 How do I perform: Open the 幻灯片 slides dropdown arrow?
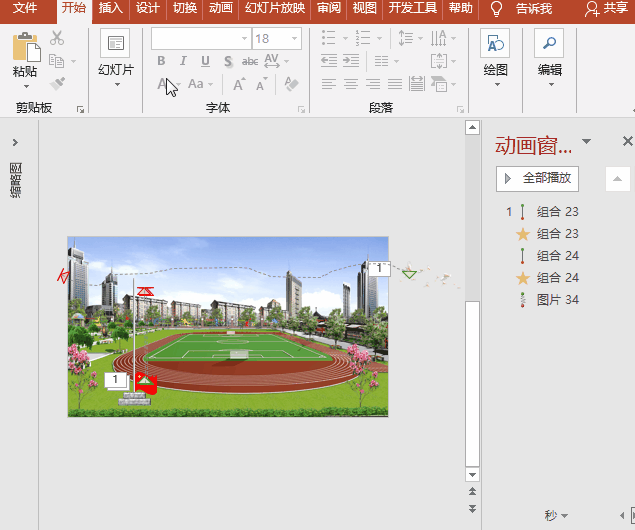(117, 85)
